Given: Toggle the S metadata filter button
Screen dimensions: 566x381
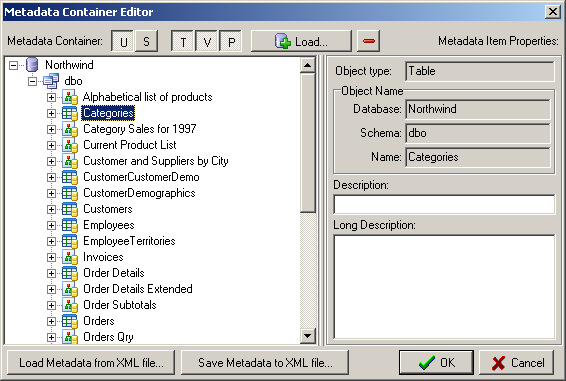Looking at the screenshot, I should (146, 41).
